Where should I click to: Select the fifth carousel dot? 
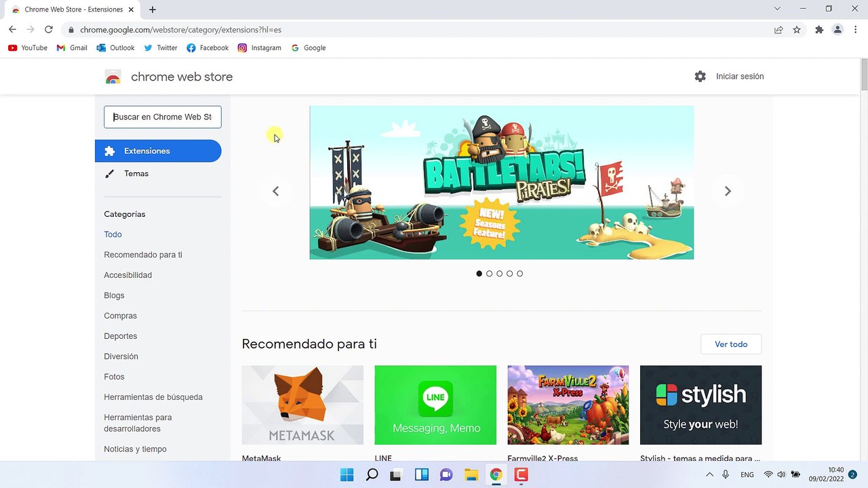(520, 274)
